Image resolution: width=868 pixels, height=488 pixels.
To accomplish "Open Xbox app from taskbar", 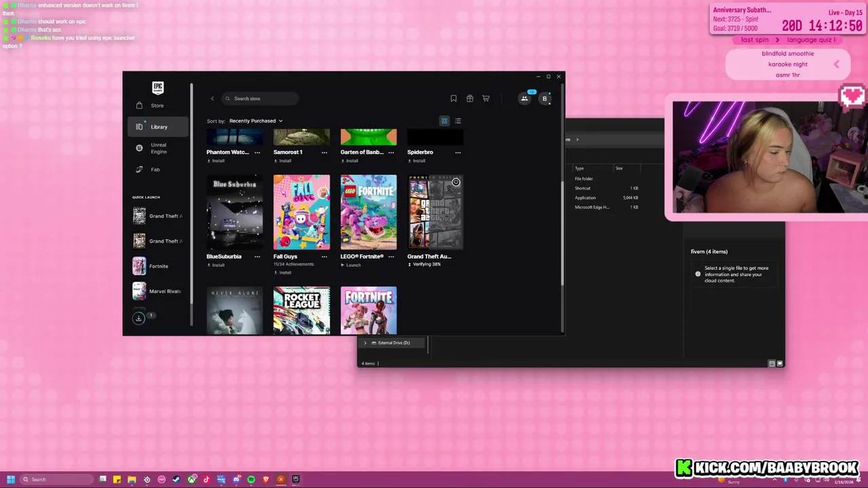I will point(192,479).
